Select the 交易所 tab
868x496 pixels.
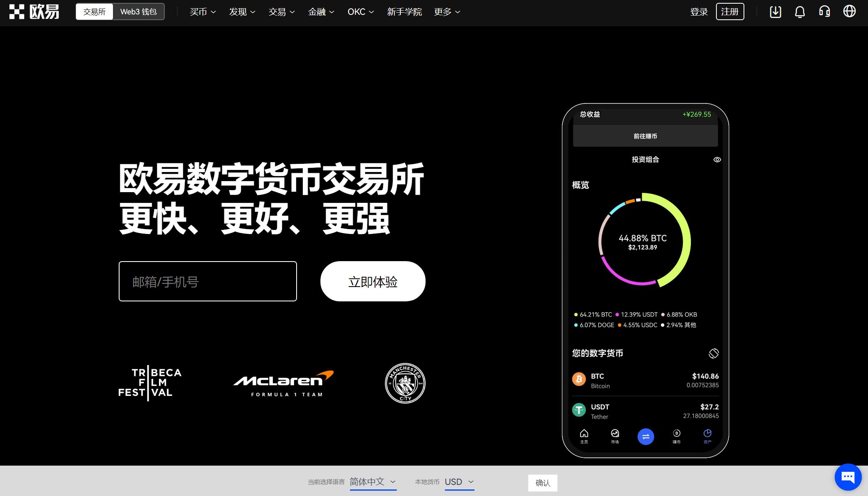[95, 11]
